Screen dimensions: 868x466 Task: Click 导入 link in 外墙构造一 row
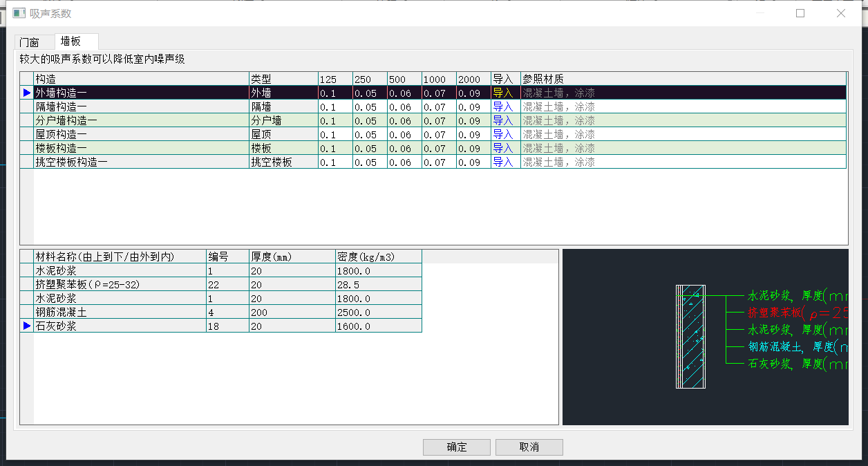[502, 93]
